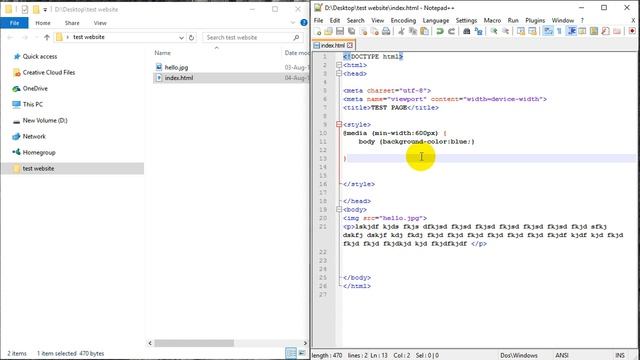This screenshot has width=640, height=360.
Task: Click the Replace toolbar icon
Action: (478, 31)
